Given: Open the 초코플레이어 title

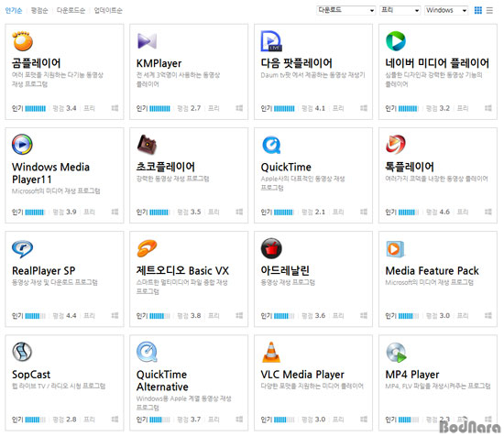Looking at the screenshot, I should 166,167.
